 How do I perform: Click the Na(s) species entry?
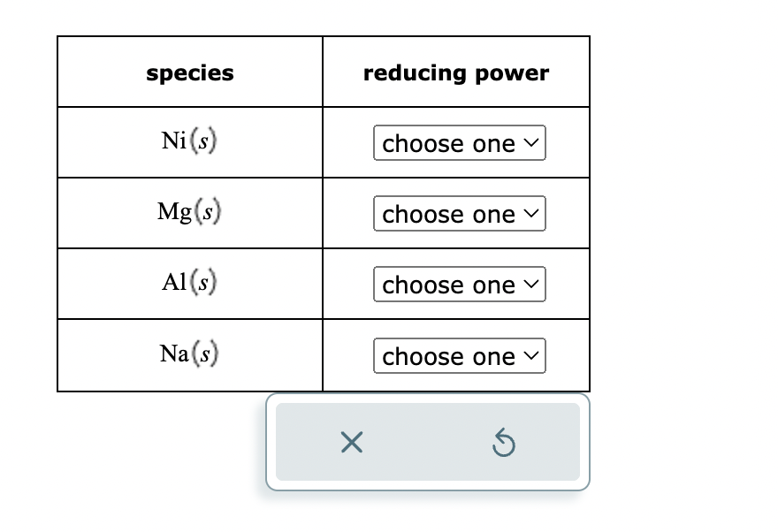[189, 354]
